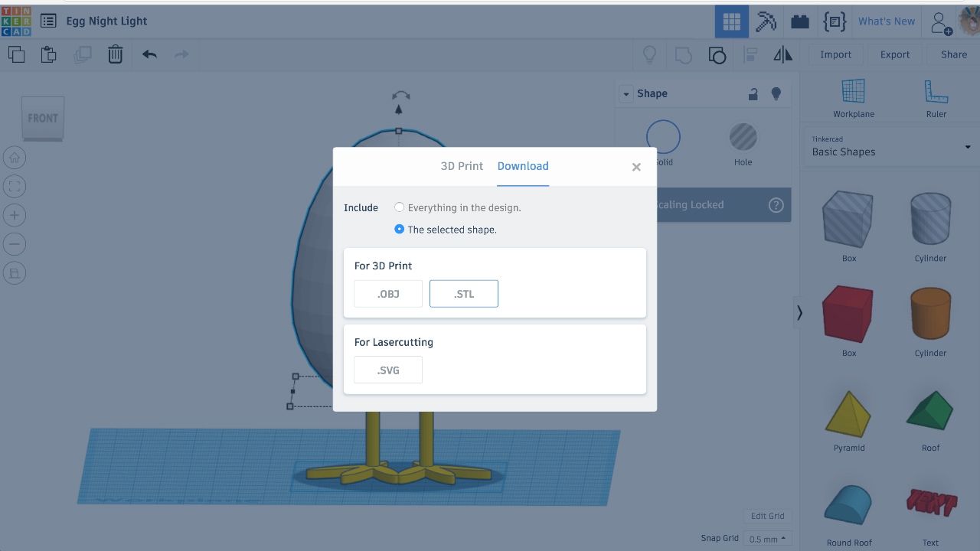Image resolution: width=980 pixels, height=551 pixels.
Task: Close the download dialog
Action: tap(636, 167)
